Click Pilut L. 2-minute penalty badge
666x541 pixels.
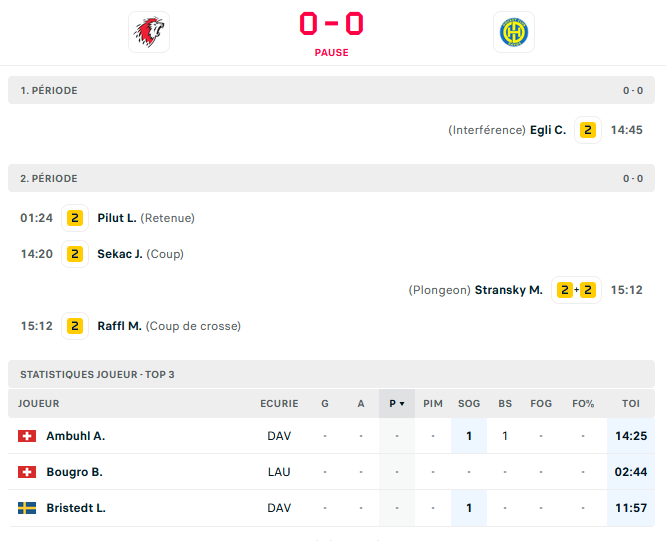pos(74,218)
